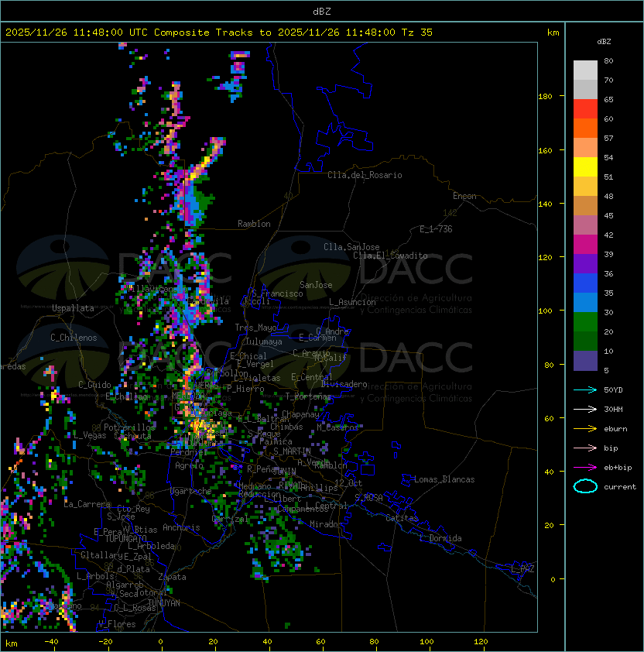Click the 'Medrano' map label
This screenshot has height=652, width=644.
point(255,486)
